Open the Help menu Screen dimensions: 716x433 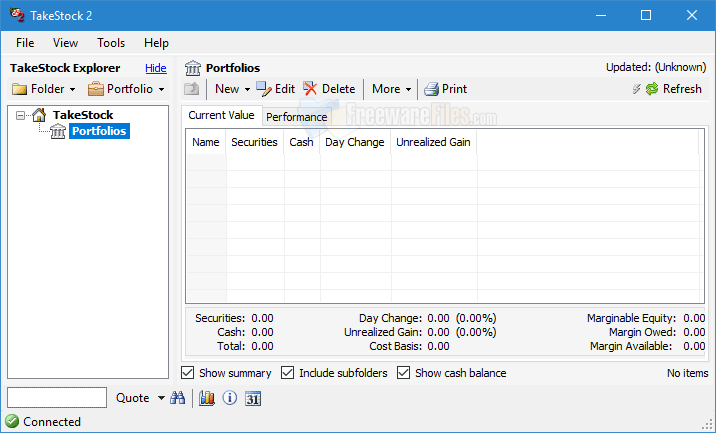tap(156, 43)
